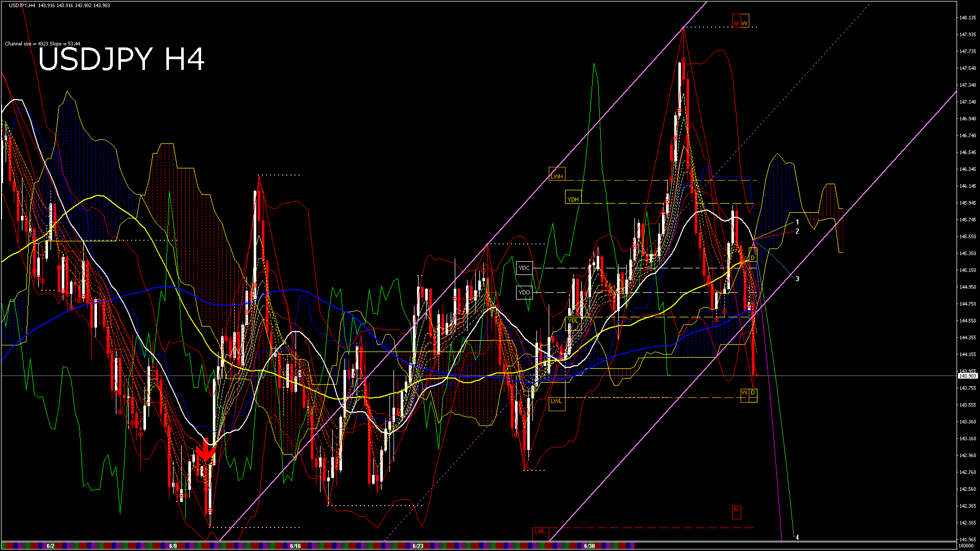Click the 6/16 date marker
Image resolution: width=980 pixels, height=551 pixels.
pos(296,546)
